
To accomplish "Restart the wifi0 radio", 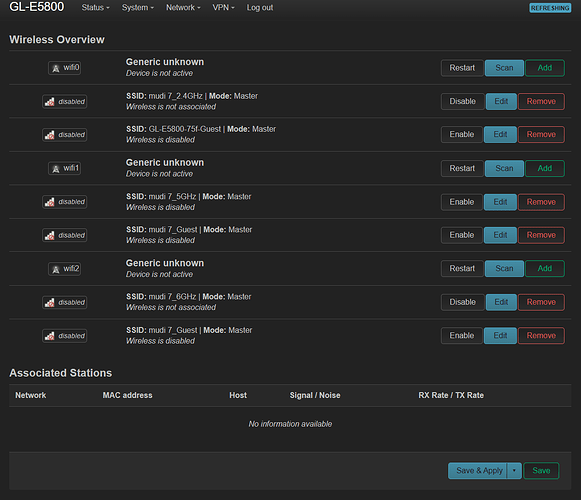I will click(462, 68).
